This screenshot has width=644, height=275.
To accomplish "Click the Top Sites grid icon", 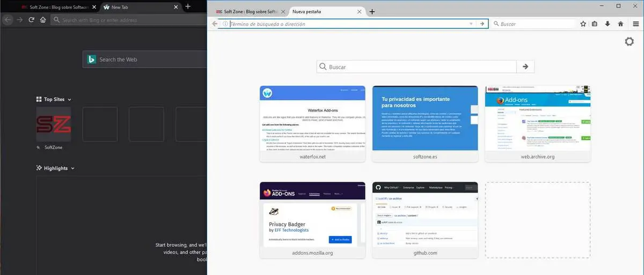I will coord(39,99).
